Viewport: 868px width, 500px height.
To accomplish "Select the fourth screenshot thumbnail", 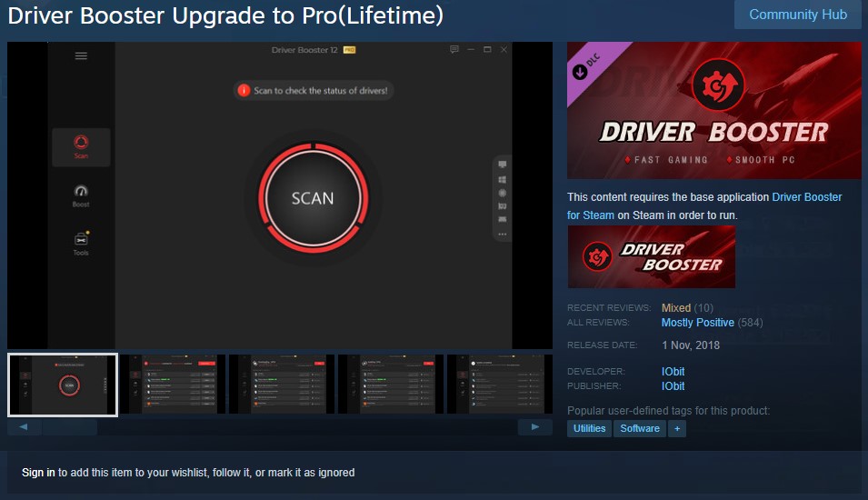I will [x=390, y=385].
